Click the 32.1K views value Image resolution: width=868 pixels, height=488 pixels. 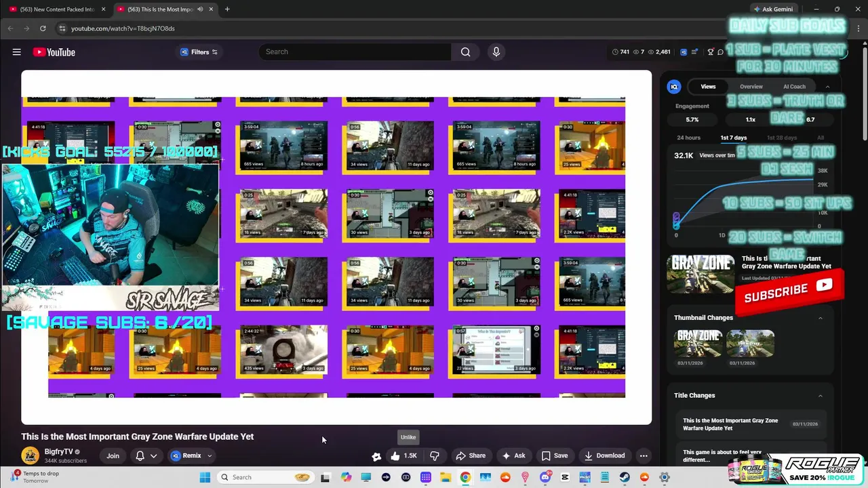(x=684, y=155)
